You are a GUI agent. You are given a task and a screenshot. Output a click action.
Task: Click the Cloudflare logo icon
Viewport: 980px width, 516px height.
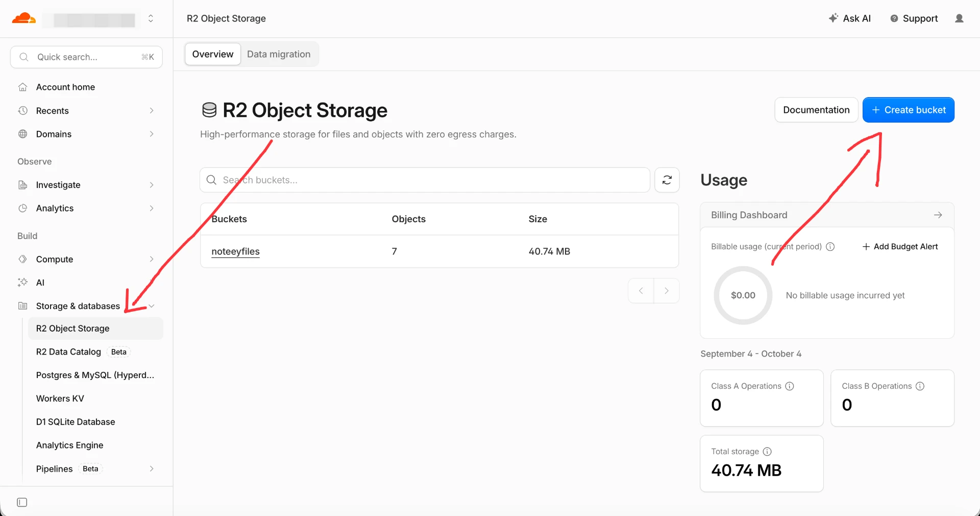coord(23,18)
